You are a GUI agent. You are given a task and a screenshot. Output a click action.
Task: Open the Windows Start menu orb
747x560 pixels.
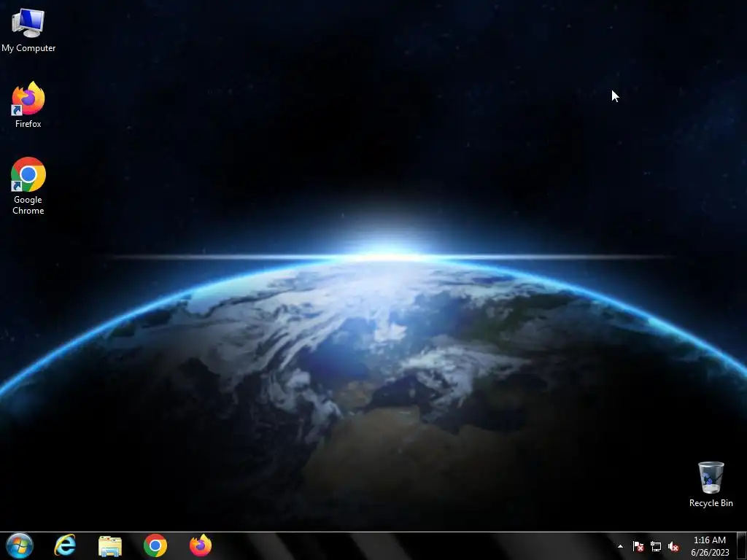tap(20, 545)
